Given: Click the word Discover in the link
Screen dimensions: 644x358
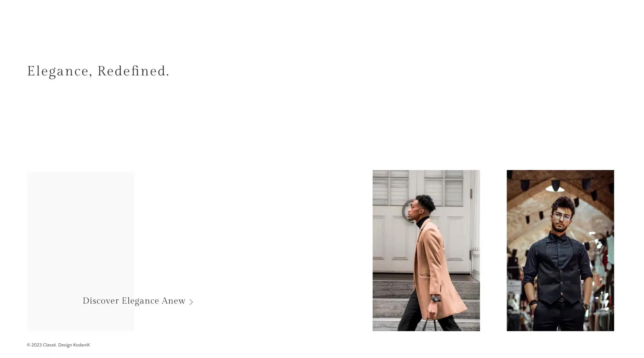Looking at the screenshot, I should coord(101,301).
